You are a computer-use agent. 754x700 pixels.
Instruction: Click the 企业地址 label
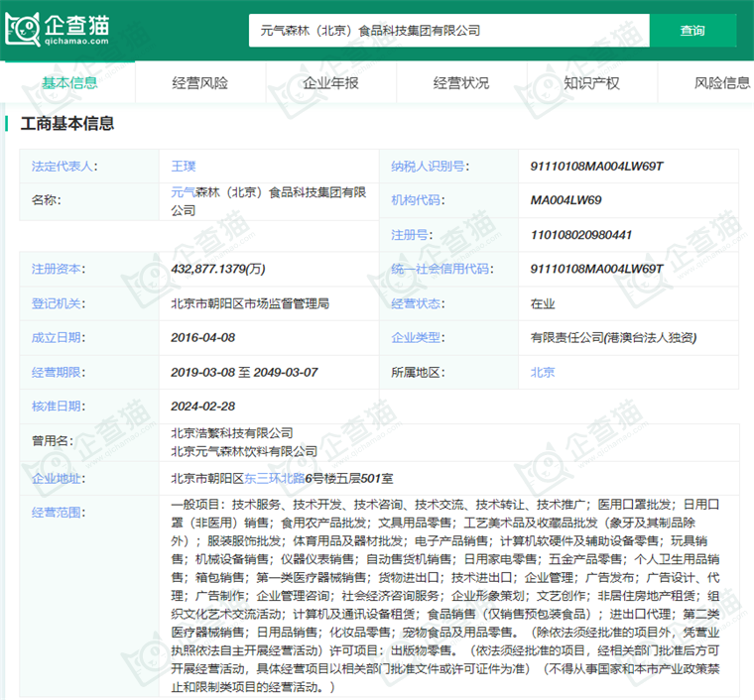(59, 479)
